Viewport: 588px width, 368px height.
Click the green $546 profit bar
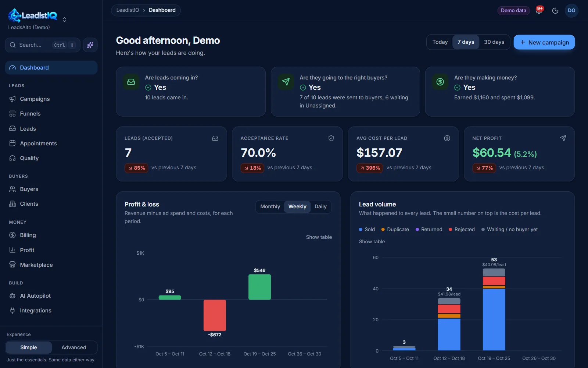(x=259, y=287)
